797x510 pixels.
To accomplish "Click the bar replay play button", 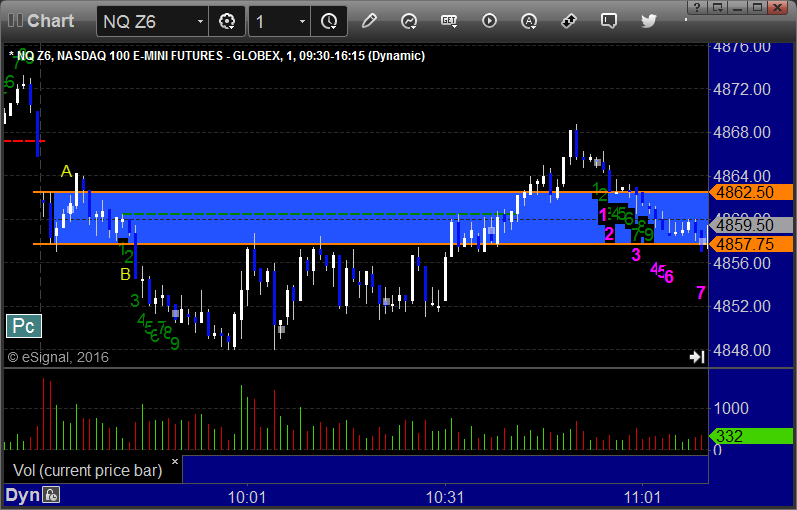I will tap(489, 21).
